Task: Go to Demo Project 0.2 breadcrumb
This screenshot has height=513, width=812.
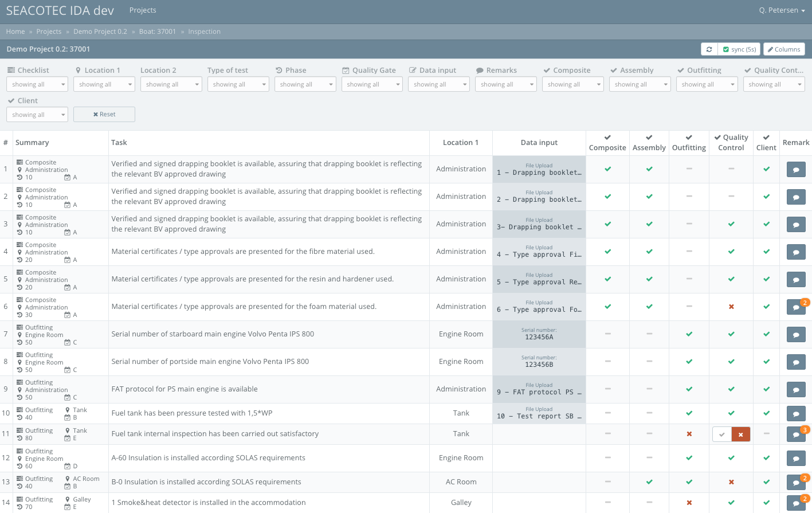Action: coord(100,32)
